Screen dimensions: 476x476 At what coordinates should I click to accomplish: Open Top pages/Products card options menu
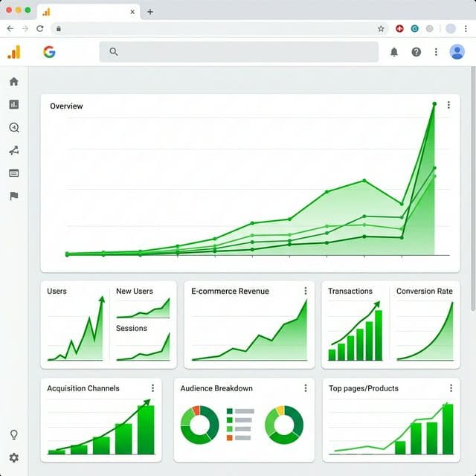450,388
